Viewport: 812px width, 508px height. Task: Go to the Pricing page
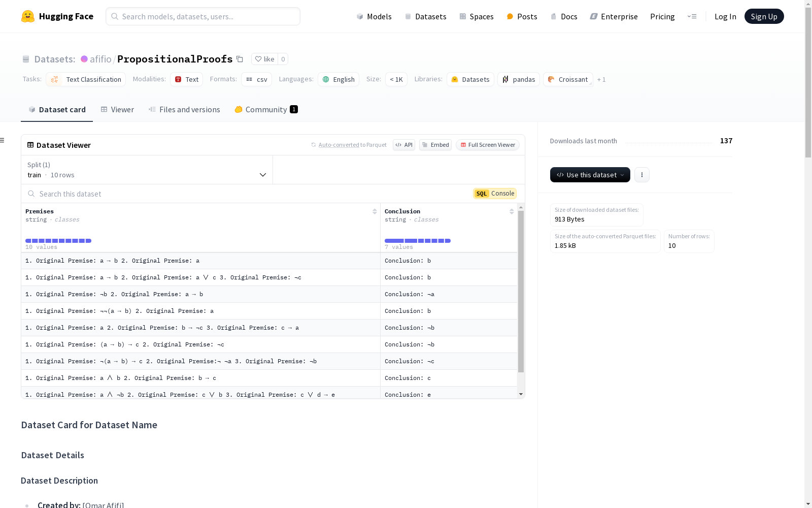coord(662,16)
